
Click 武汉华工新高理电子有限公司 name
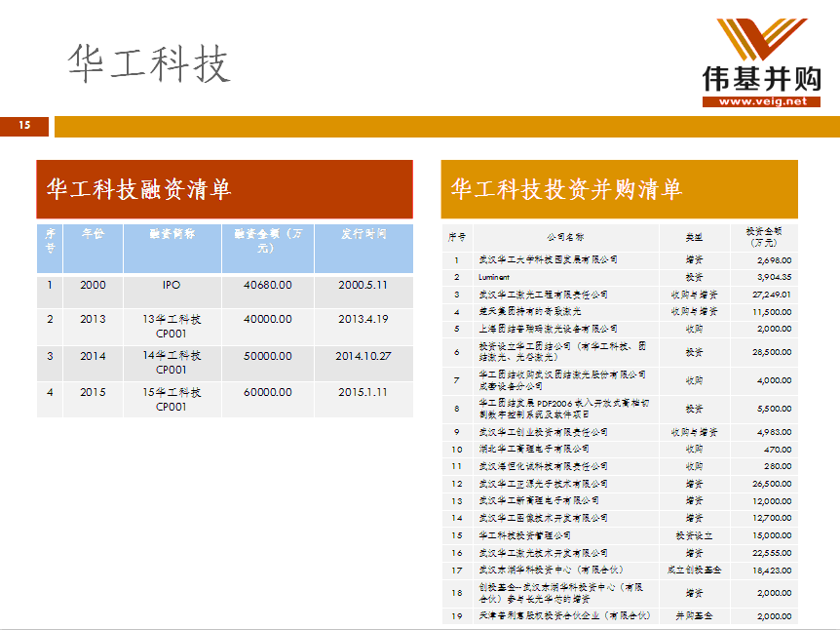[x=539, y=501]
